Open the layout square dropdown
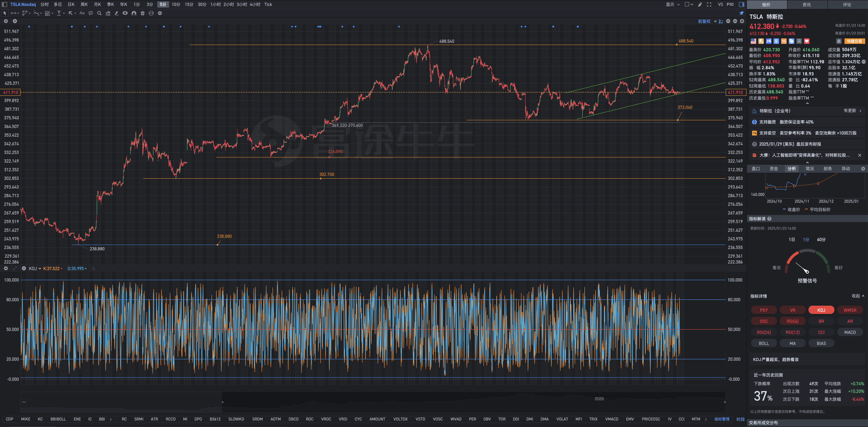 (689, 4)
